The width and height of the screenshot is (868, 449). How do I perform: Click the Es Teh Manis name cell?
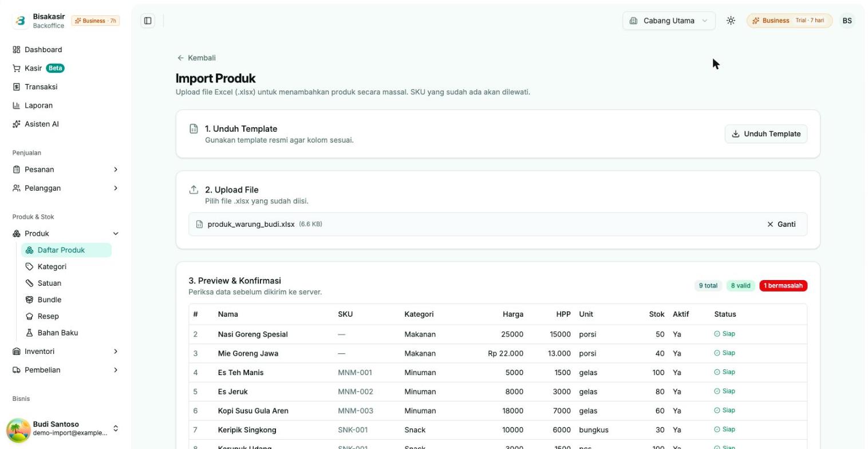tap(240, 373)
